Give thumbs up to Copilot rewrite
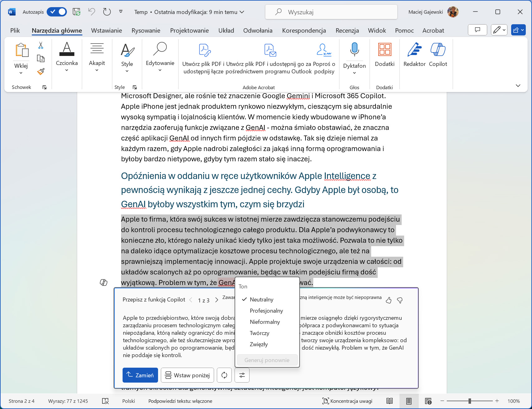The width and height of the screenshot is (532, 409). click(388, 300)
